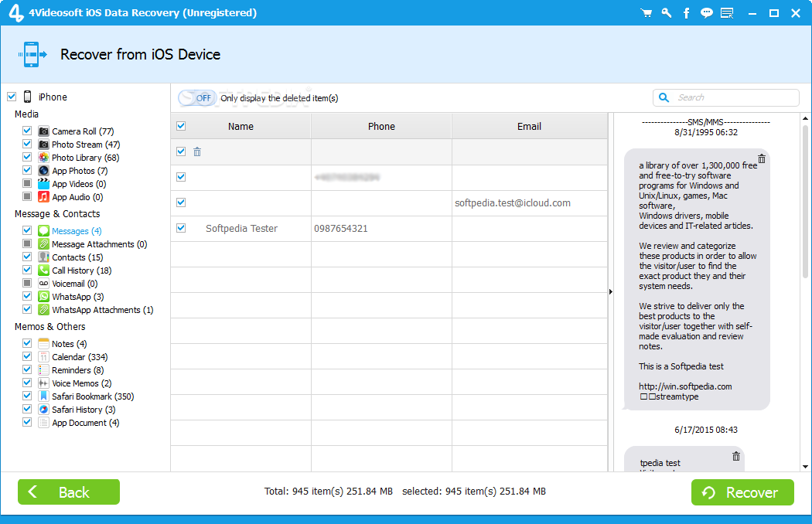Sort by the Name column header

tap(241, 126)
